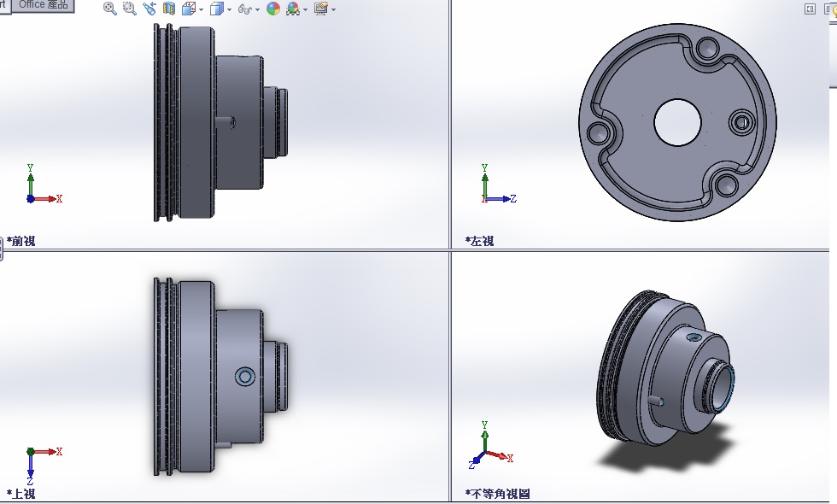Click the Zoom to Fit magnifier icon
Viewport: 837px width, 504px height.
(x=109, y=9)
